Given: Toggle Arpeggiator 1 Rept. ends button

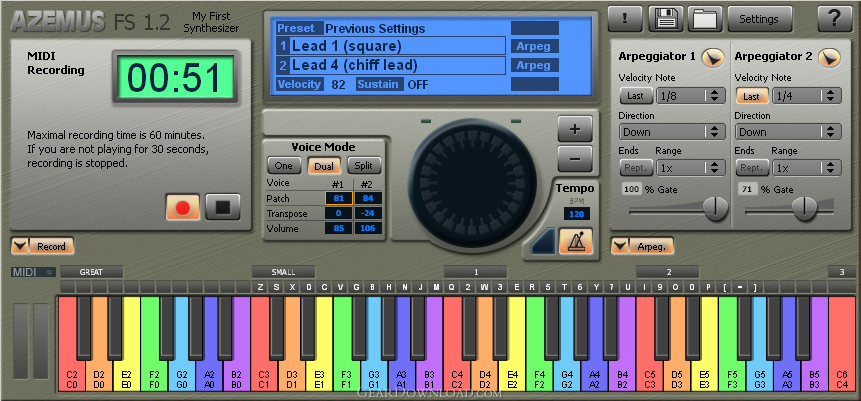Looking at the screenshot, I should tap(636, 168).
